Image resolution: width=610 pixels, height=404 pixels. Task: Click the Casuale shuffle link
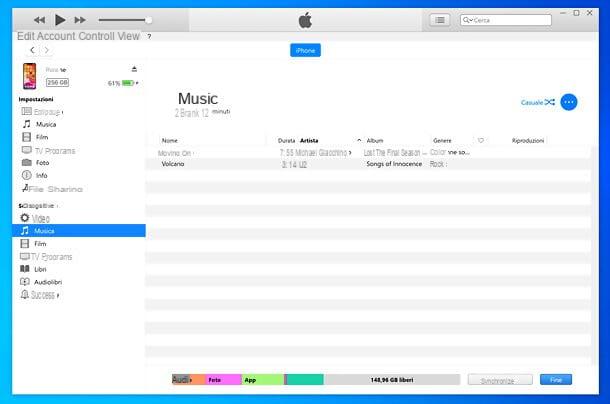tap(538, 102)
